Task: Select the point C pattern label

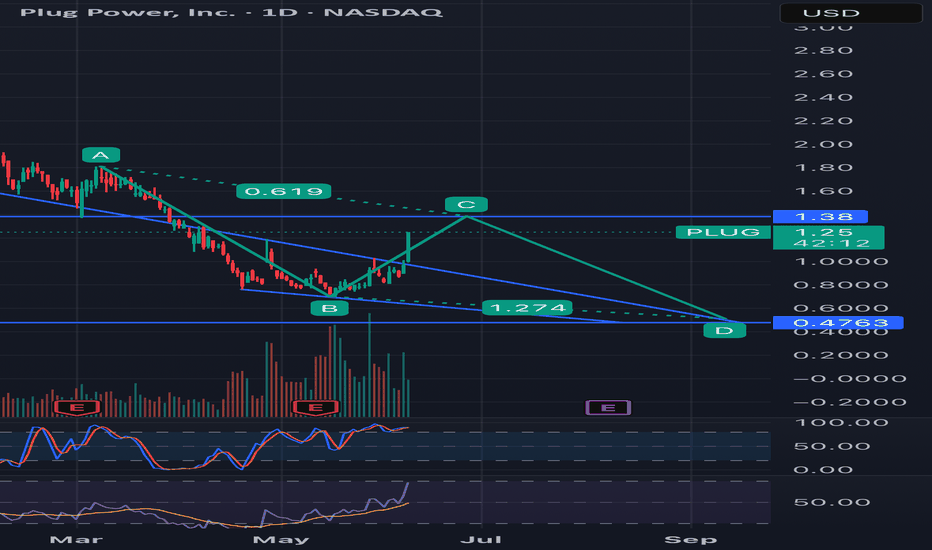Action: coord(467,205)
